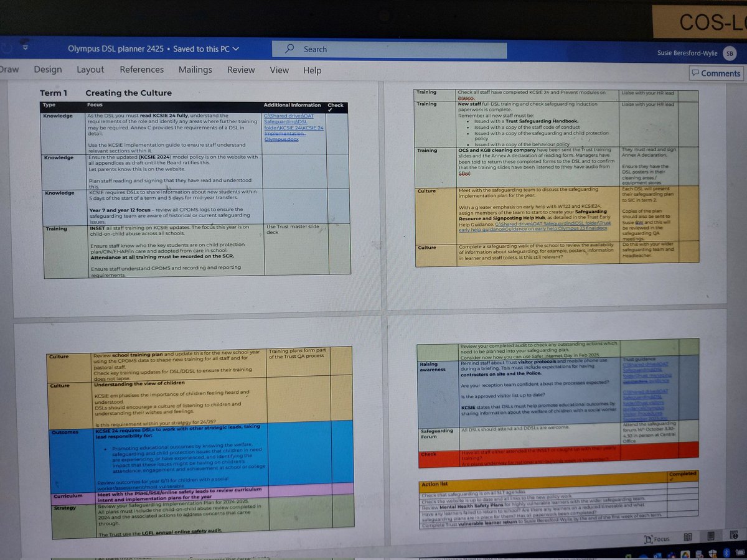Select Print Layout view icon
This screenshot has height=560, width=747.
(x=711, y=536)
